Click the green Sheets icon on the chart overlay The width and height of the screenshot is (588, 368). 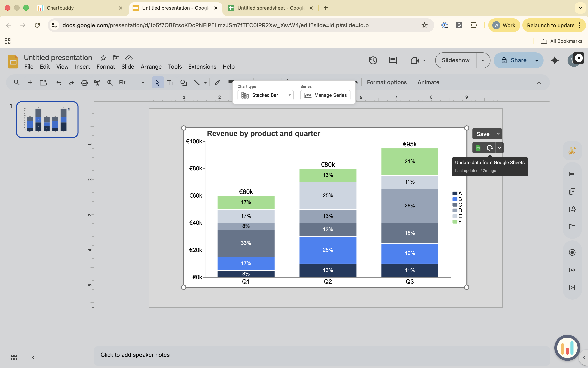478,148
